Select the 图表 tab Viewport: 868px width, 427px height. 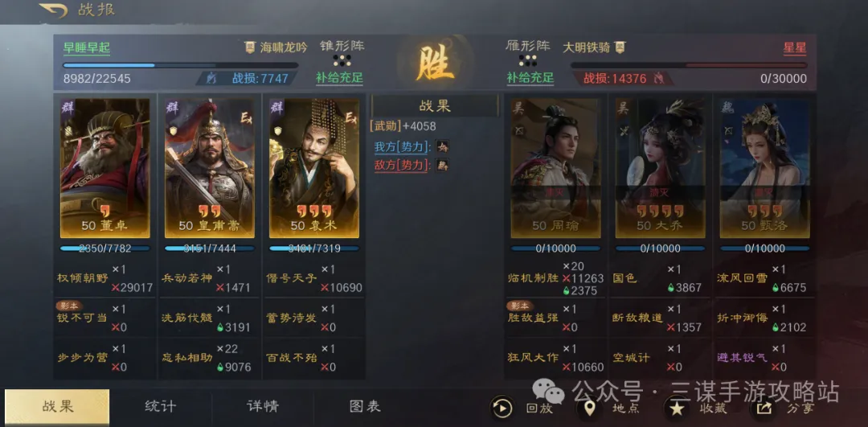pos(366,407)
